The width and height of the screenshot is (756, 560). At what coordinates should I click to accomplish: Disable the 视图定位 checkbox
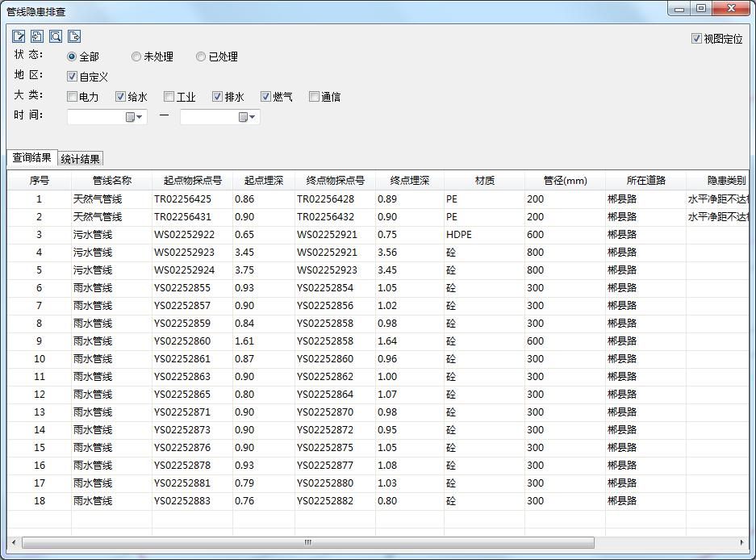click(695, 38)
